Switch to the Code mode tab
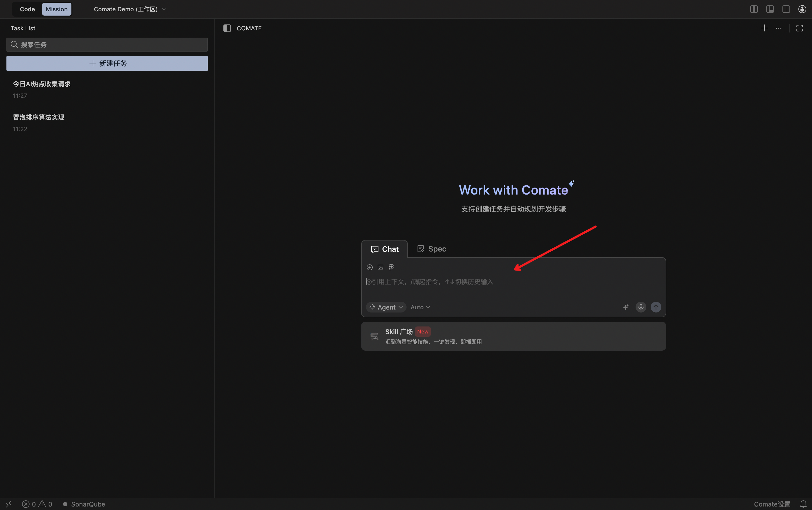 tap(27, 9)
